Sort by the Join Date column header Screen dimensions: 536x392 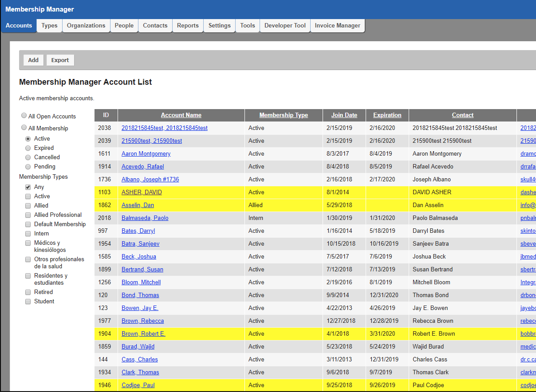click(x=344, y=115)
